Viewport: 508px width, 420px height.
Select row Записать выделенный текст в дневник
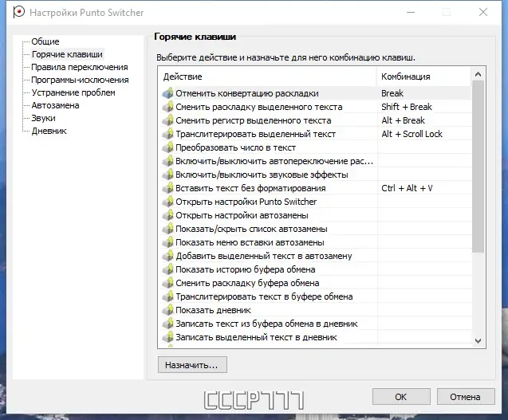coord(315,337)
